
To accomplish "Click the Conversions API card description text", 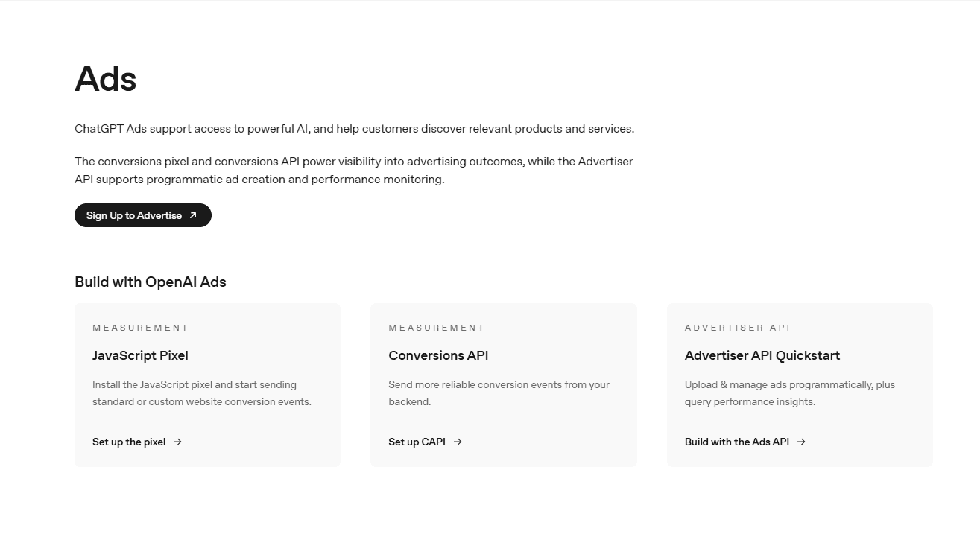I will pyautogui.click(x=499, y=393).
